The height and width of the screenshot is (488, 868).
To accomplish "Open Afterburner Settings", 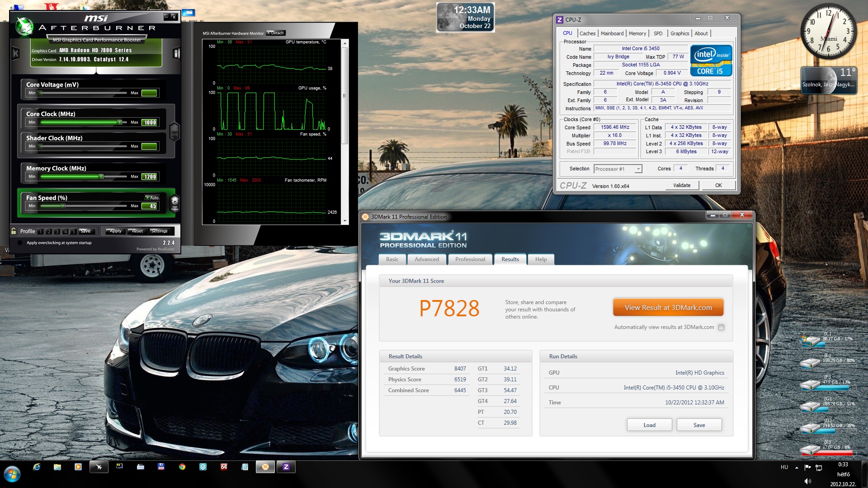I will pyautogui.click(x=159, y=231).
